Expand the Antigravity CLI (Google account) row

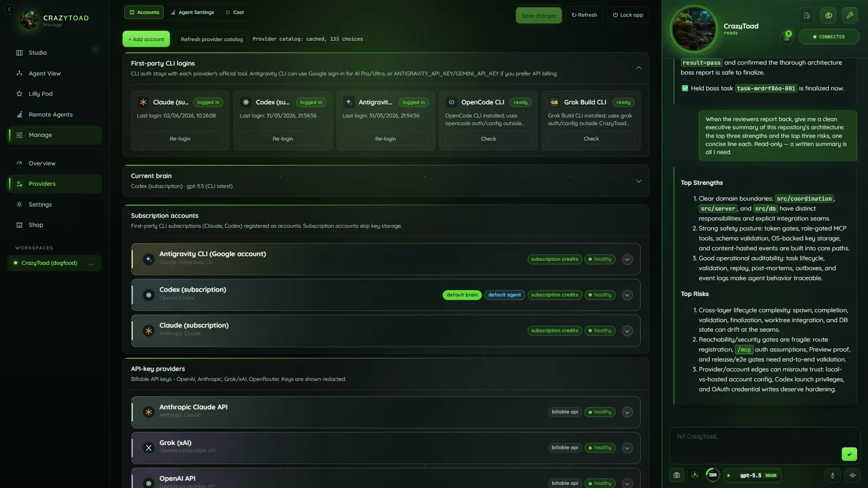pos(627,259)
